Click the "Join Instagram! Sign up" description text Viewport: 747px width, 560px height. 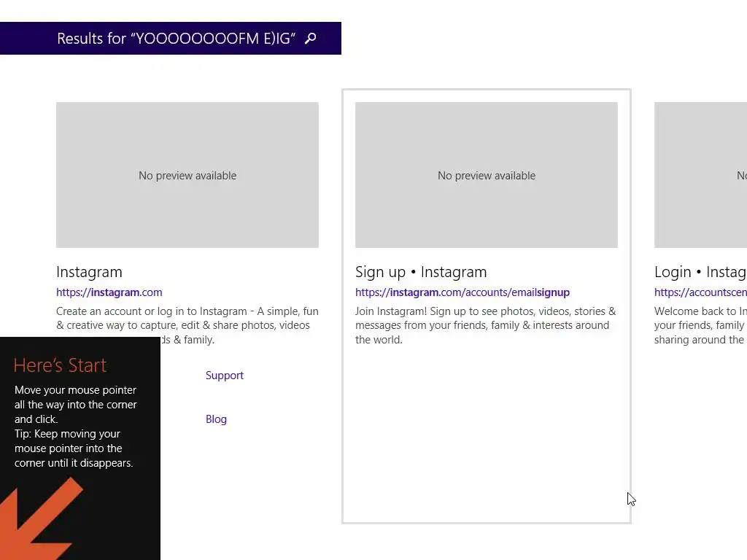tap(485, 325)
